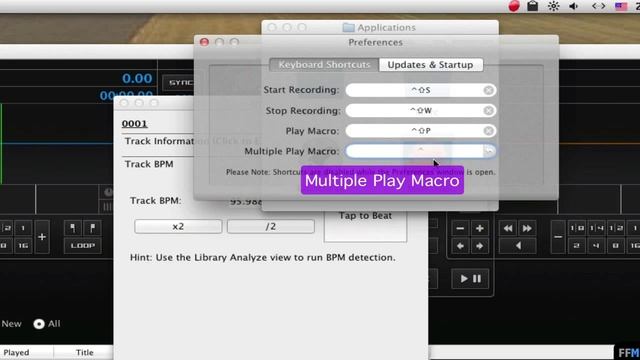Click the right deck rate minus button
The height and width of the screenshot is (360, 640).
tap(460, 229)
